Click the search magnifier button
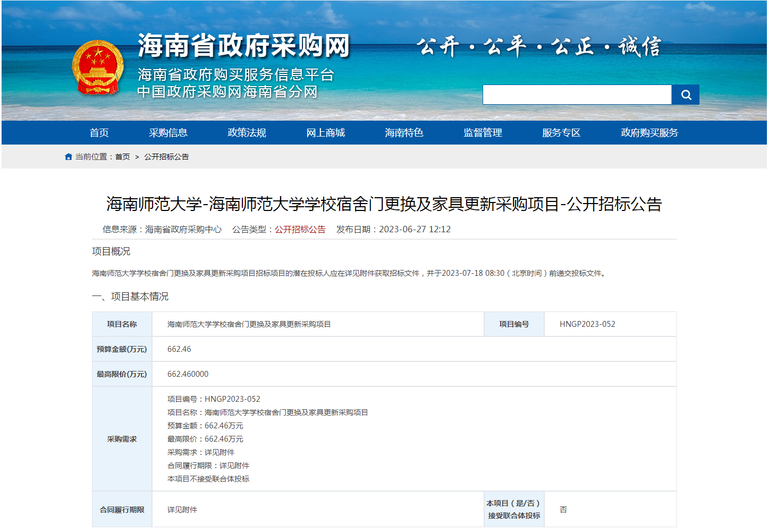The width and height of the screenshot is (768, 532). pos(686,95)
